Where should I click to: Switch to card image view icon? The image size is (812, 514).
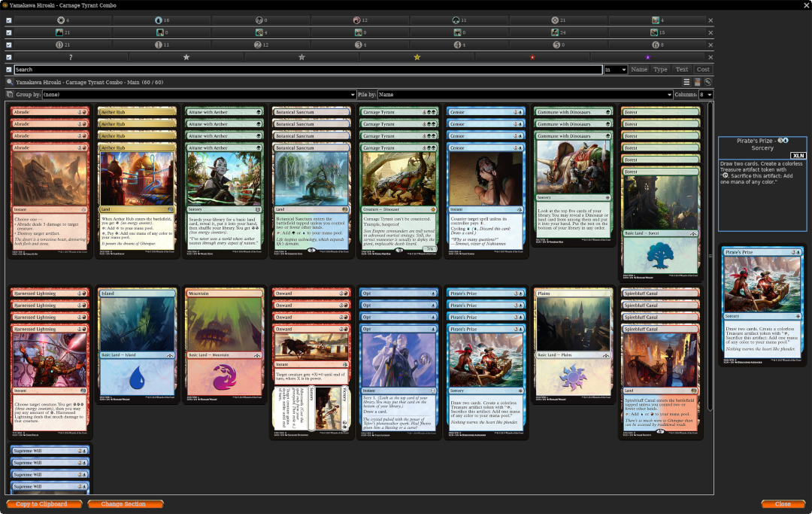(697, 82)
